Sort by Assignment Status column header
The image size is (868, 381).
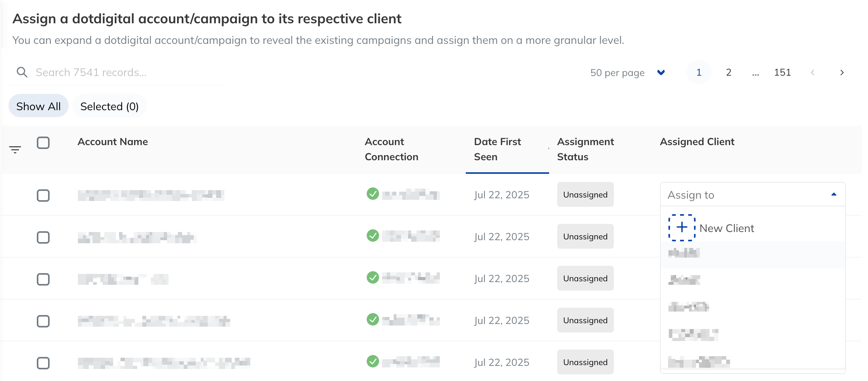click(586, 149)
